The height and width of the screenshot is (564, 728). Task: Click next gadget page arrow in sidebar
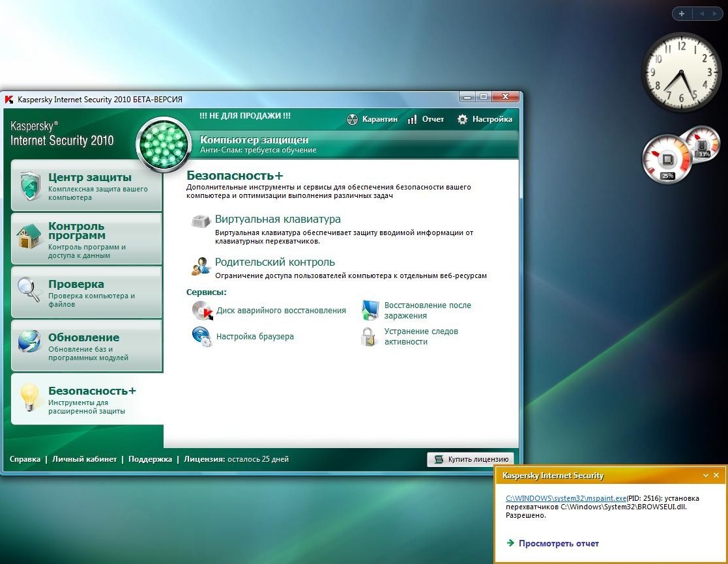point(714,14)
